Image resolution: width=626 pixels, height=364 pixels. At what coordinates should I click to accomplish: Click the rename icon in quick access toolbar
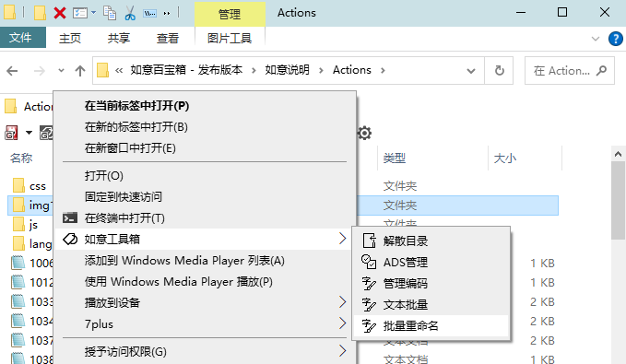[x=149, y=13]
